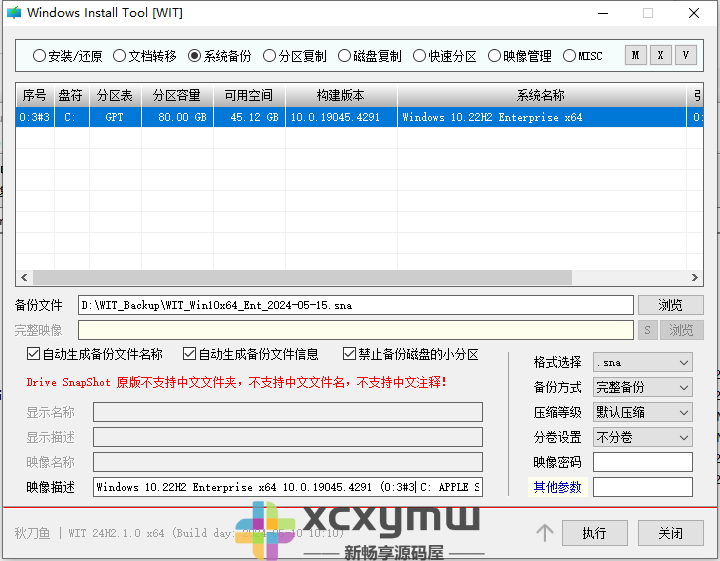Click the 映像名称 input field
Image resolution: width=720 pixels, height=561 pixels.
click(x=287, y=462)
